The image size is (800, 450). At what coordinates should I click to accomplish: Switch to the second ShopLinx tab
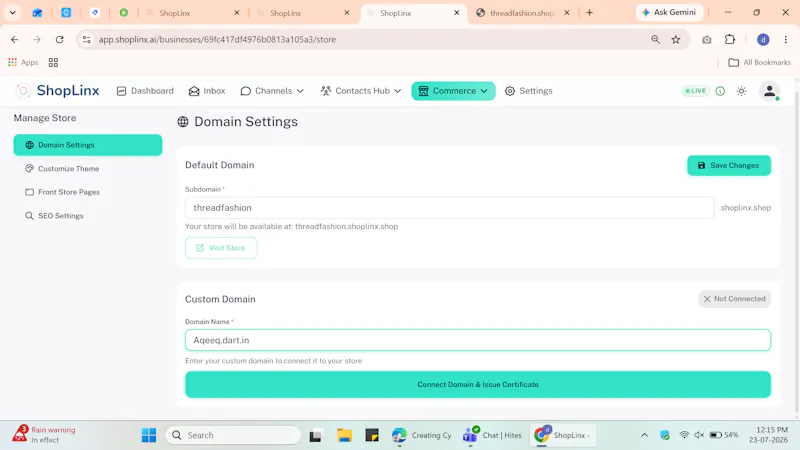[x=304, y=13]
